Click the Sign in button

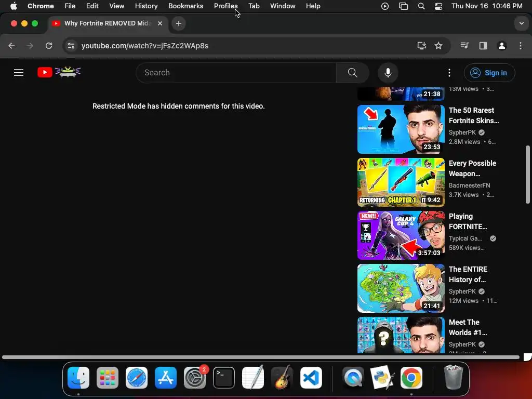(489, 73)
